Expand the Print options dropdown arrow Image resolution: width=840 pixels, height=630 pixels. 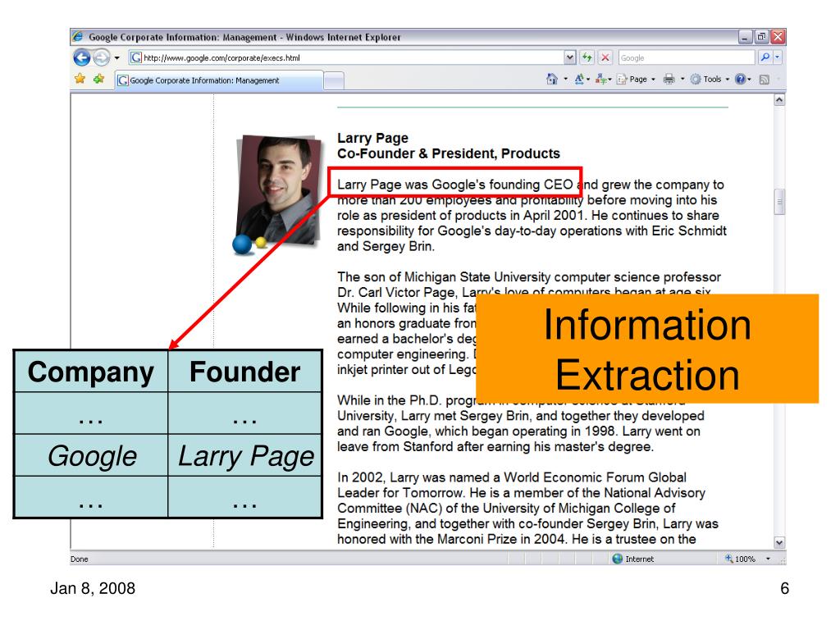point(682,80)
